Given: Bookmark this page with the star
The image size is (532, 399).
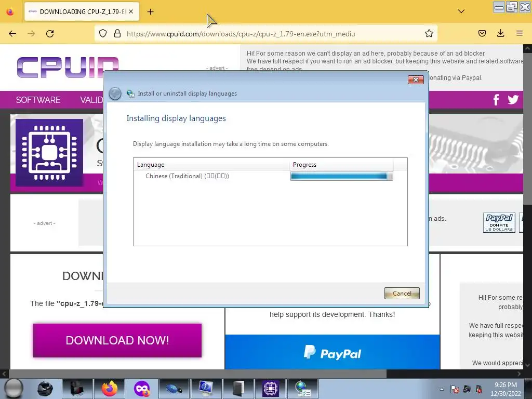Looking at the screenshot, I should point(429,33).
